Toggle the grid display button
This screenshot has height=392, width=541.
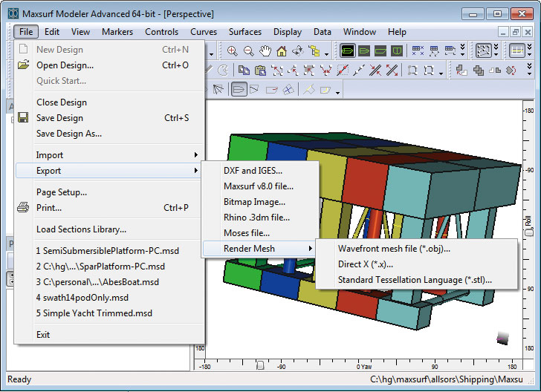point(517,51)
